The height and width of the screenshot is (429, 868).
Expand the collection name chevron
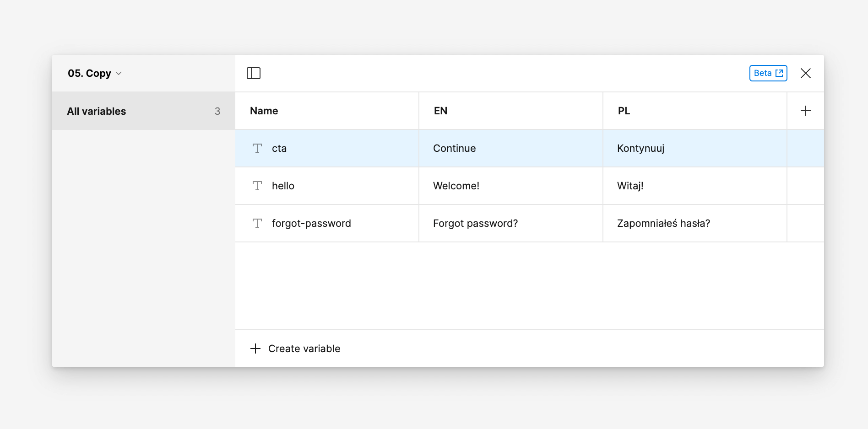[119, 73]
